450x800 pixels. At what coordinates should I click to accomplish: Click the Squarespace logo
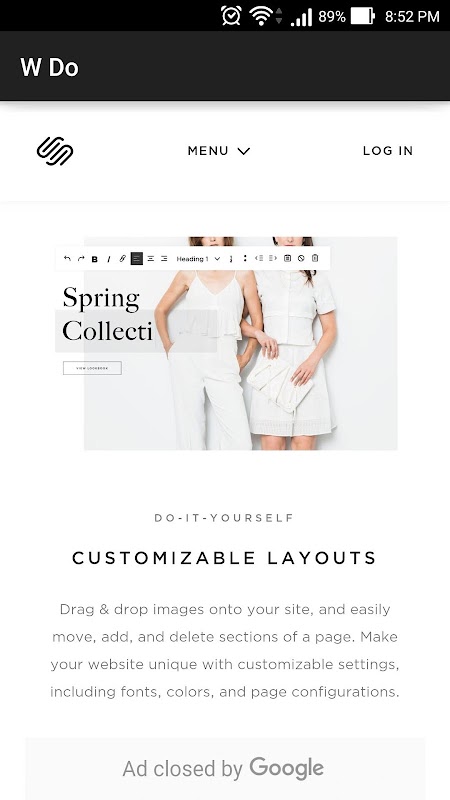pyautogui.click(x=55, y=151)
